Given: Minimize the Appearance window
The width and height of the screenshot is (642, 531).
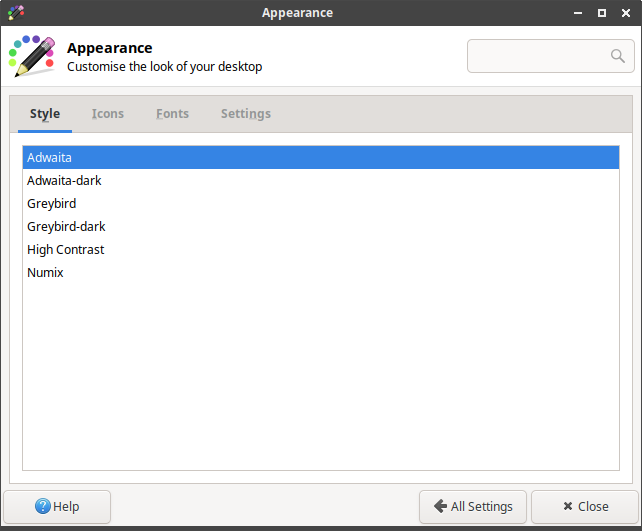Looking at the screenshot, I should 578,13.
